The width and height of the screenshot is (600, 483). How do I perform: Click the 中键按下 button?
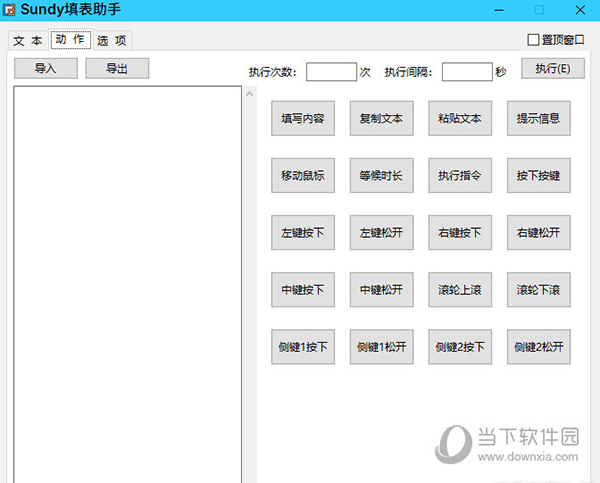303,290
